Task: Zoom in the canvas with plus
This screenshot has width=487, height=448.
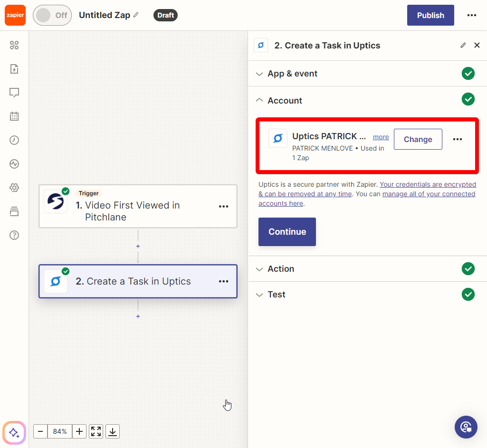Action: pyautogui.click(x=79, y=431)
